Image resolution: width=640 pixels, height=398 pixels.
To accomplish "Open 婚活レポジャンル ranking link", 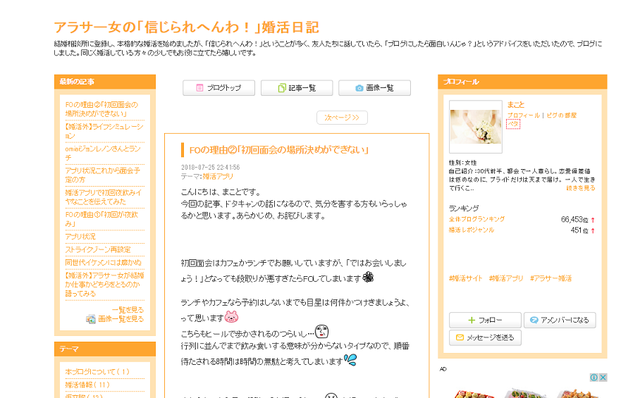I will (471, 230).
